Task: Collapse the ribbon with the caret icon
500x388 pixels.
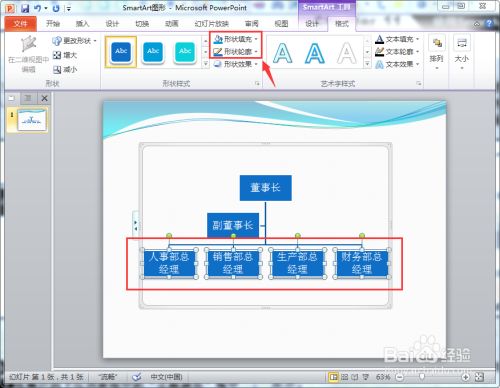Action: [477, 24]
